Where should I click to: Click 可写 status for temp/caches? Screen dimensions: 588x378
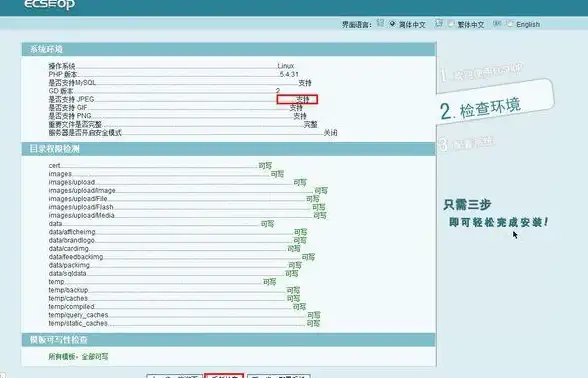pos(293,298)
